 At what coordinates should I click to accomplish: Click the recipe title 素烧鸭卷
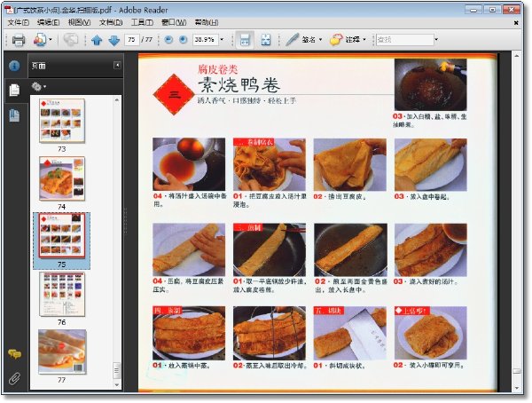click(x=239, y=85)
